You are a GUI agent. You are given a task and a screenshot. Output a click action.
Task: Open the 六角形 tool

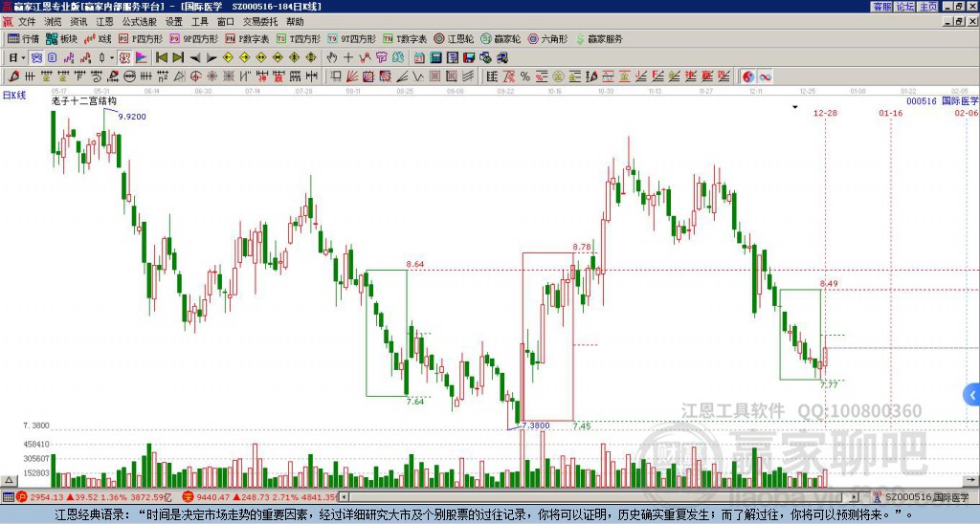(x=548, y=38)
